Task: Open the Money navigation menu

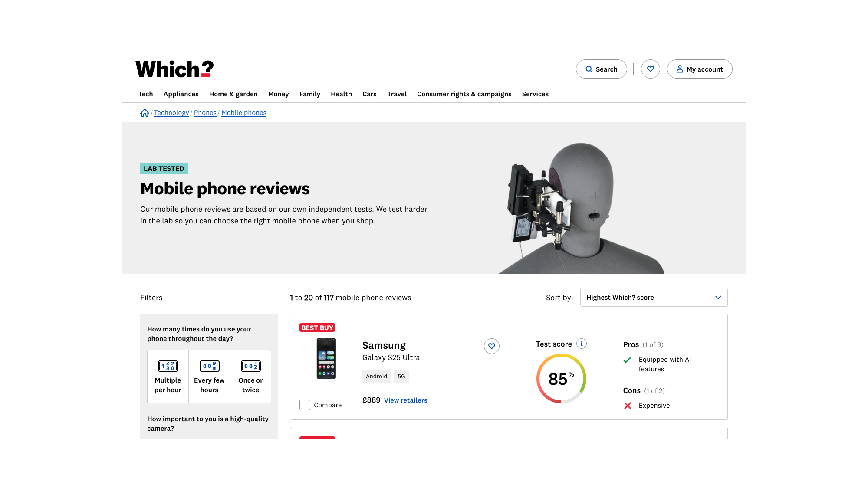Action: point(278,94)
